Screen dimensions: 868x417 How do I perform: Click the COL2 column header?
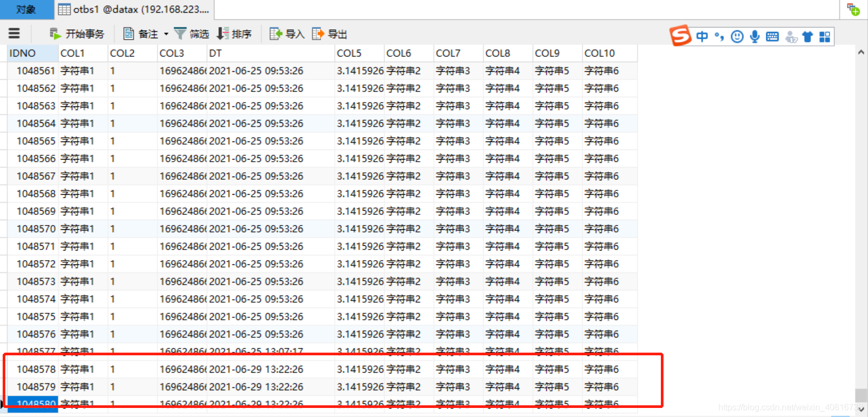[132, 53]
